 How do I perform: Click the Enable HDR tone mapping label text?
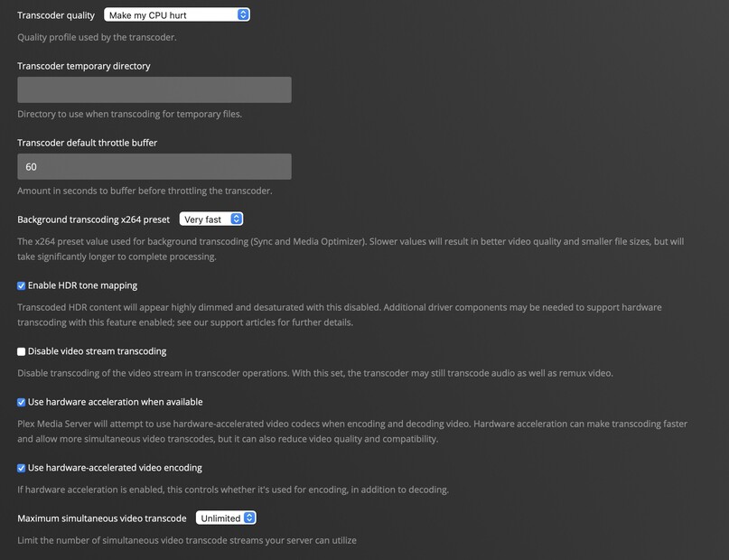point(82,285)
